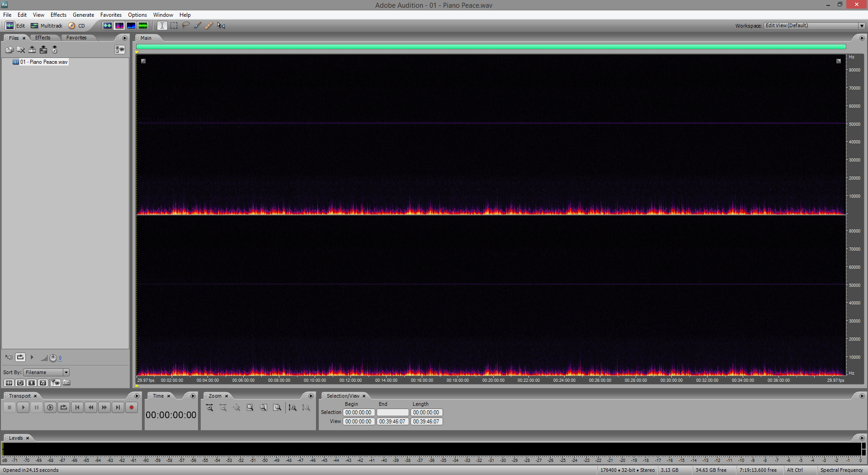Toggle Show Loop Files filter
Viewport: 868px width, 475px height.
click(20, 383)
